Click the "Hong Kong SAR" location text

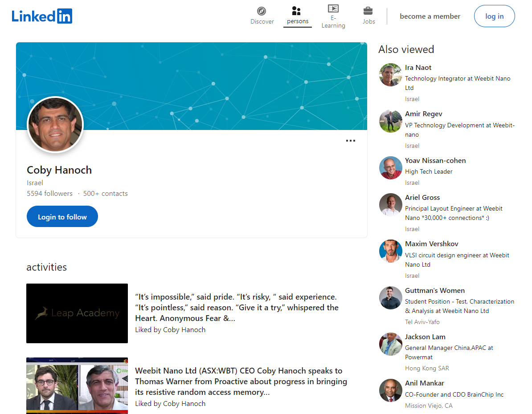427,368
